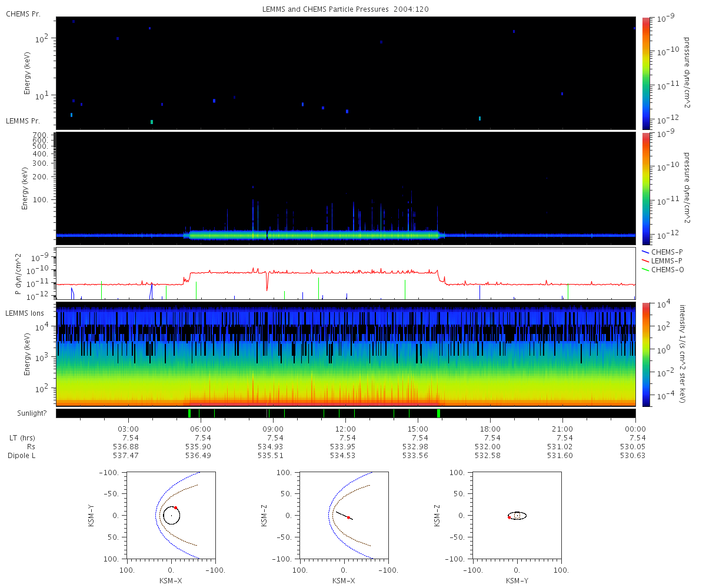Click the top CHEMS pressure color bar

point(647,73)
